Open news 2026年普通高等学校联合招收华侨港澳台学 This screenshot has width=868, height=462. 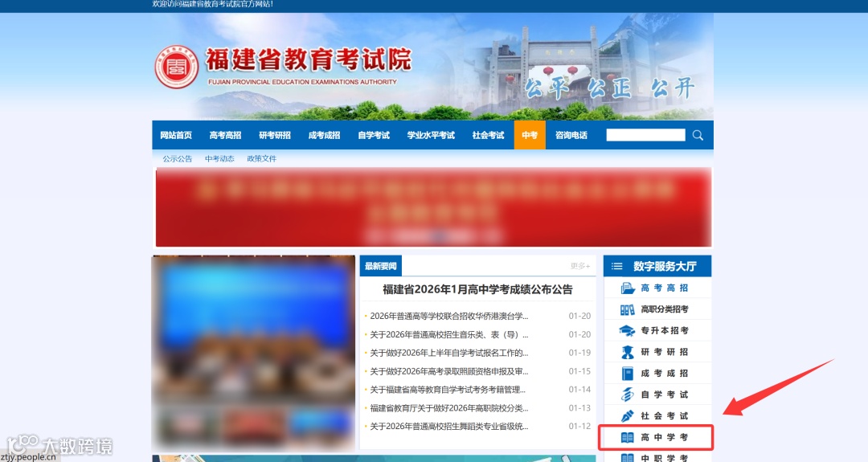tap(449, 316)
